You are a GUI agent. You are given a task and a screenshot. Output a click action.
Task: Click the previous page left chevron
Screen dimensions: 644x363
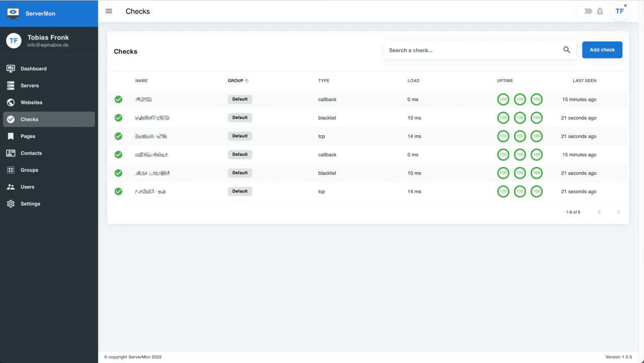(599, 212)
